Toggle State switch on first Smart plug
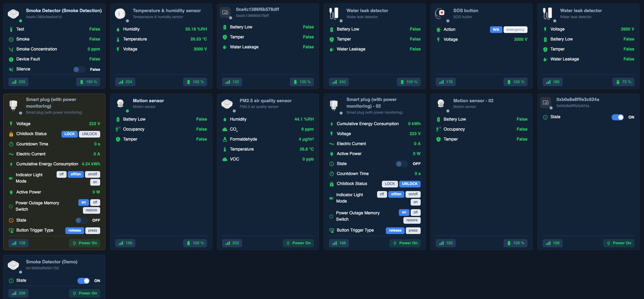The image size is (644, 299). point(81,221)
